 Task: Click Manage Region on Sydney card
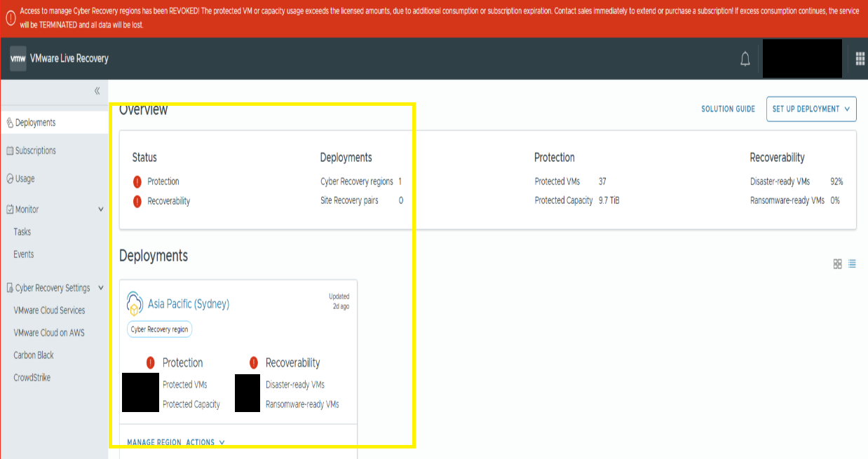pyautogui.click(x=154, y=442)
